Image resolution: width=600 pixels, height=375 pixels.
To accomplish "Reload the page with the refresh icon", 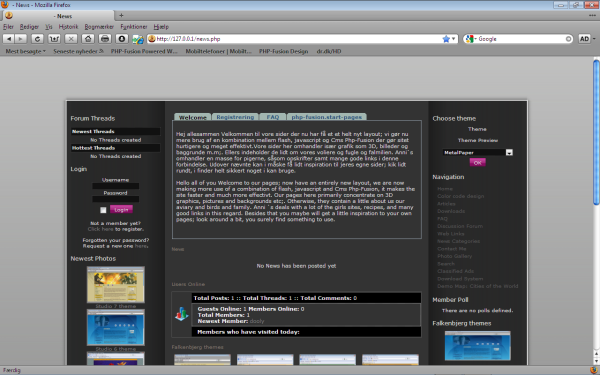I will tap(37, 39).
